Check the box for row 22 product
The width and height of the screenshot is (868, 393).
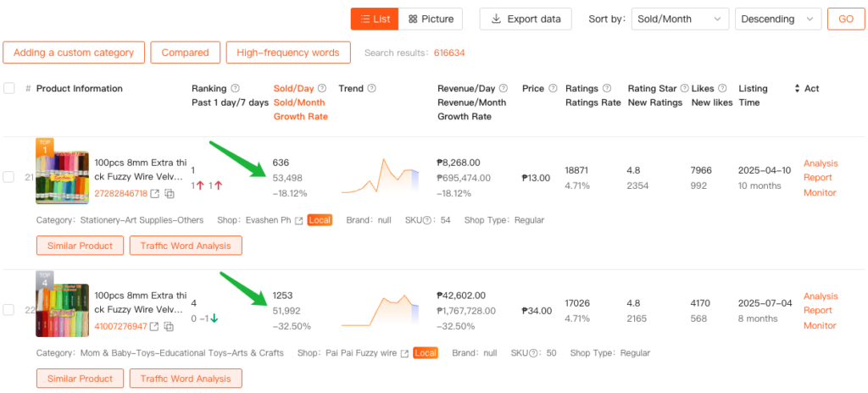coord(8,310)
